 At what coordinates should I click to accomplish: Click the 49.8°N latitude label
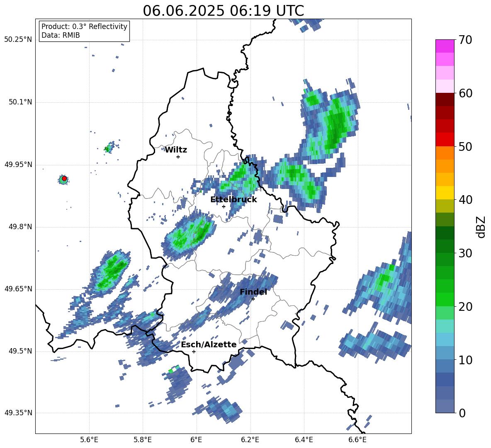click(20, 227)
